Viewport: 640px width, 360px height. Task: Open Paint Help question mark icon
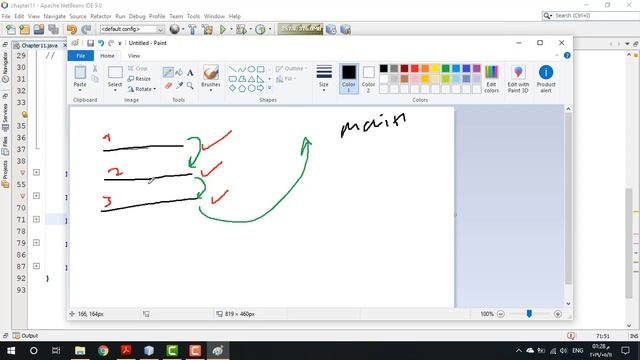(x=567, y=56)
